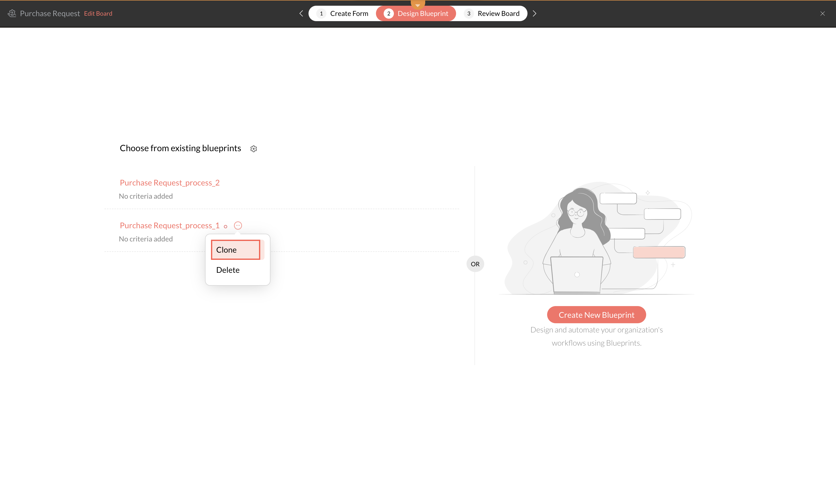Select step number 1 circle
This screenshot has width=836, height=504.
pos(321,14)
